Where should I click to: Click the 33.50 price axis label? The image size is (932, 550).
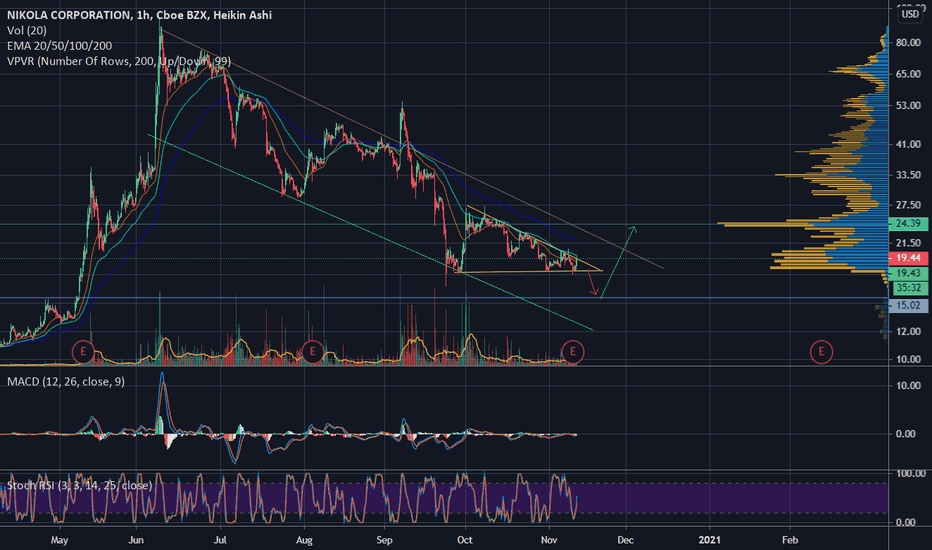[x=909, y=175]
